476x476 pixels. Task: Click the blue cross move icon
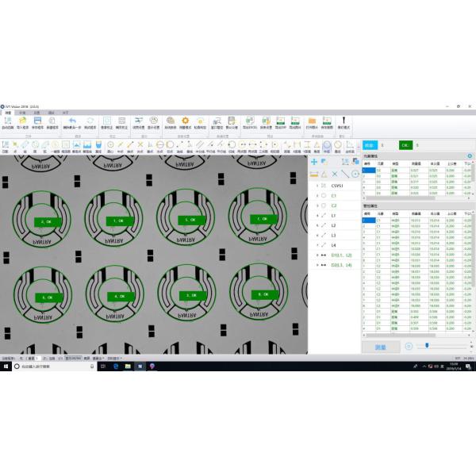(315, 162)
